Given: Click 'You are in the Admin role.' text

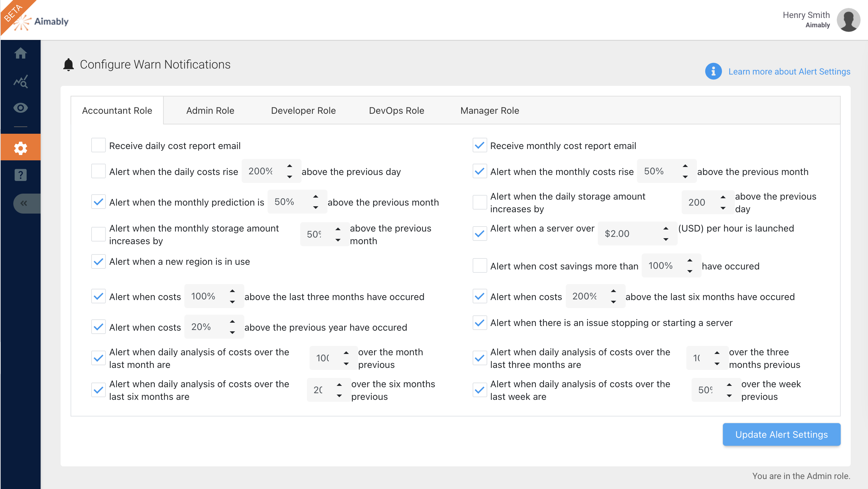Looking at the screenshot, I should tap(801, 476).
